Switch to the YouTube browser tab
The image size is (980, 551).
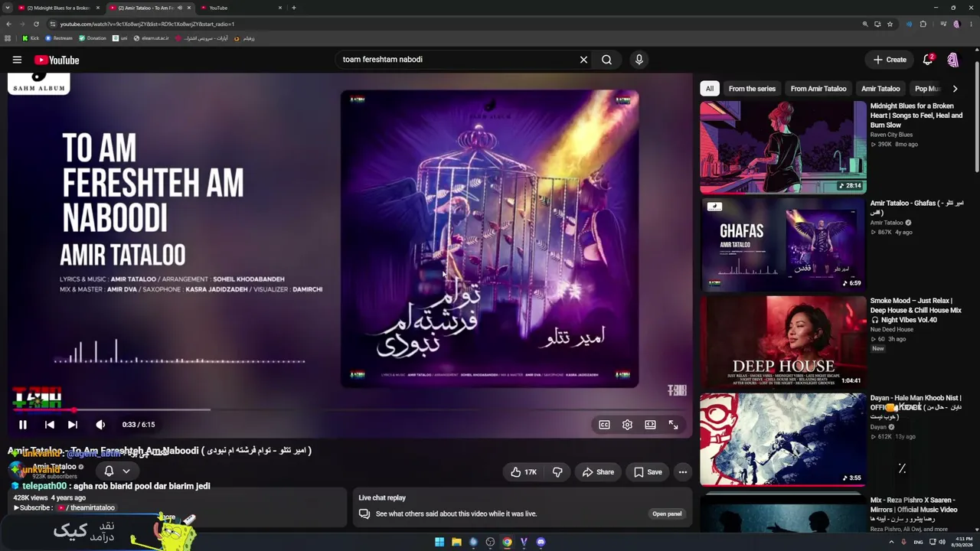(x=241, y=8)
